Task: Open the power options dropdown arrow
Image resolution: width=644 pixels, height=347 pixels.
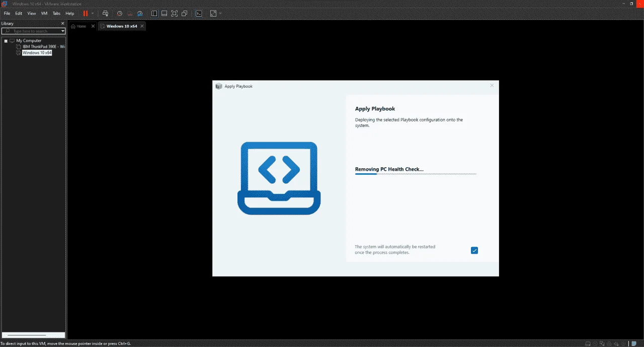Action: 93,14
